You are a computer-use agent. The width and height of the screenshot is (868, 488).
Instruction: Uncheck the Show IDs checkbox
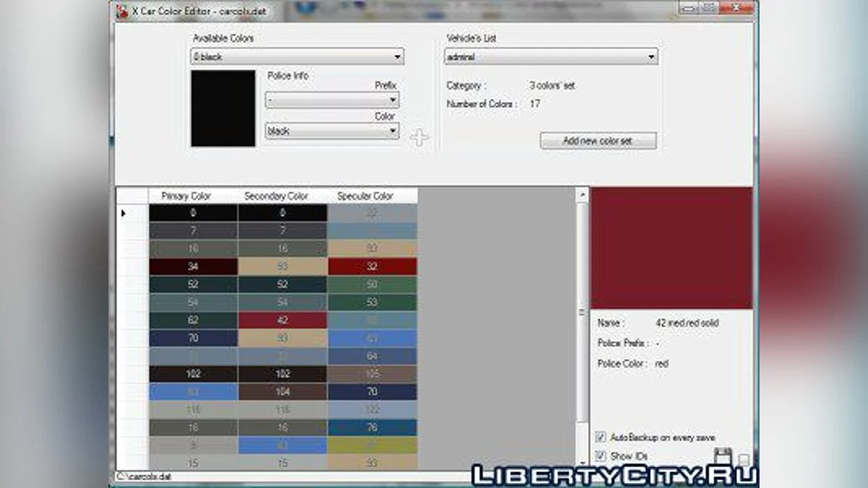(600, 456)
